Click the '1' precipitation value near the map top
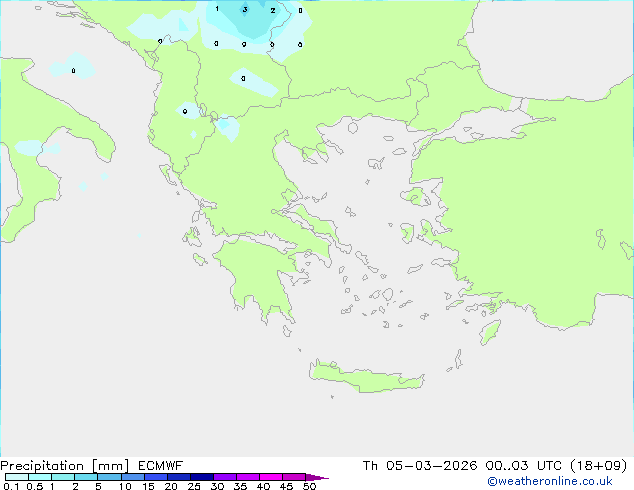 pyautogui.click(x=217, y=8)
